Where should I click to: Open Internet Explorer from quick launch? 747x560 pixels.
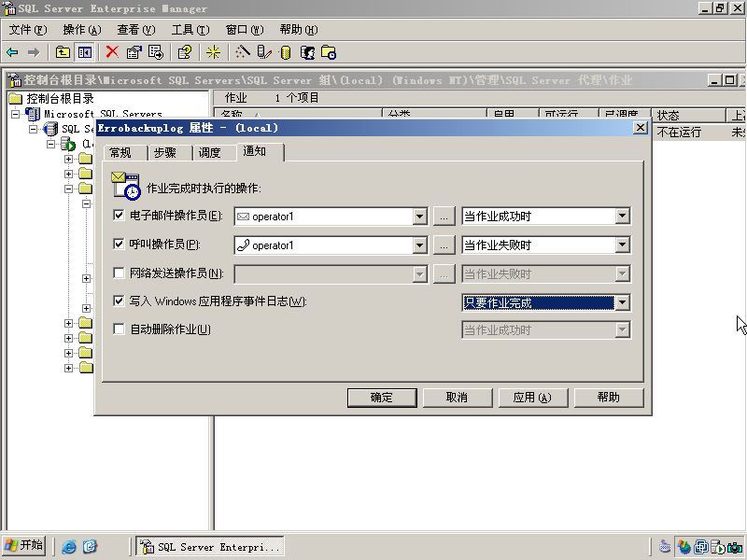pyautogui.click(x=69, y=546)
